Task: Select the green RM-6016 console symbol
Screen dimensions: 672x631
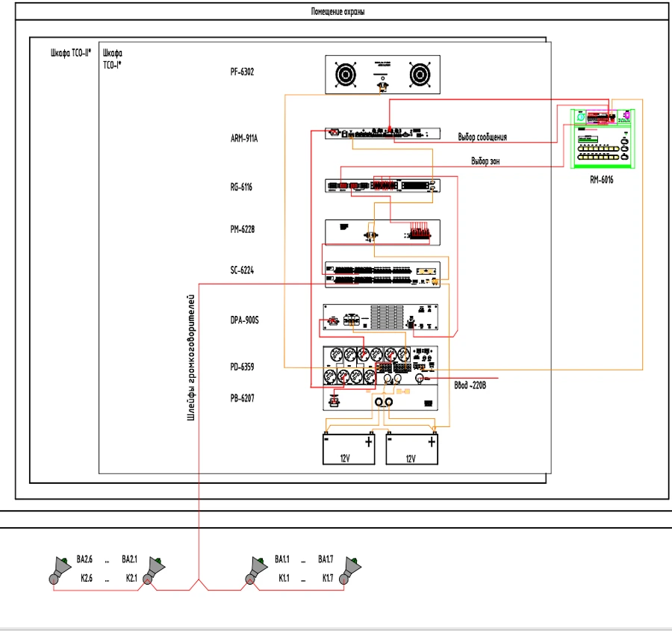Action: pos(603,139)
